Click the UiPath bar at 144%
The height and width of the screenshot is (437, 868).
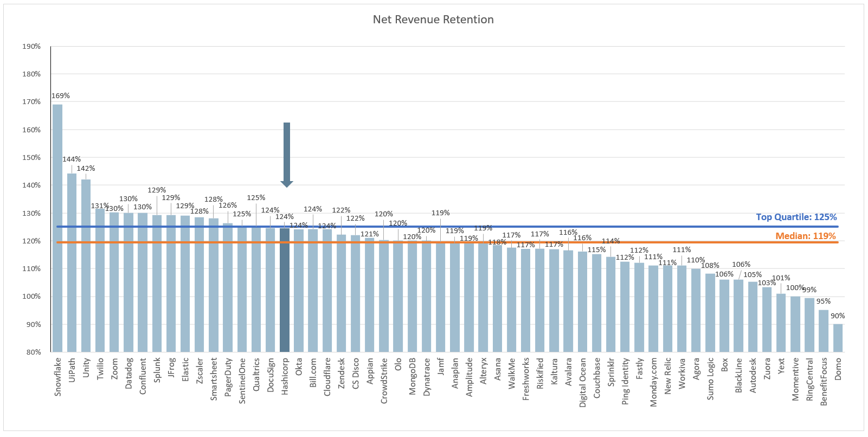pos(72,263)
